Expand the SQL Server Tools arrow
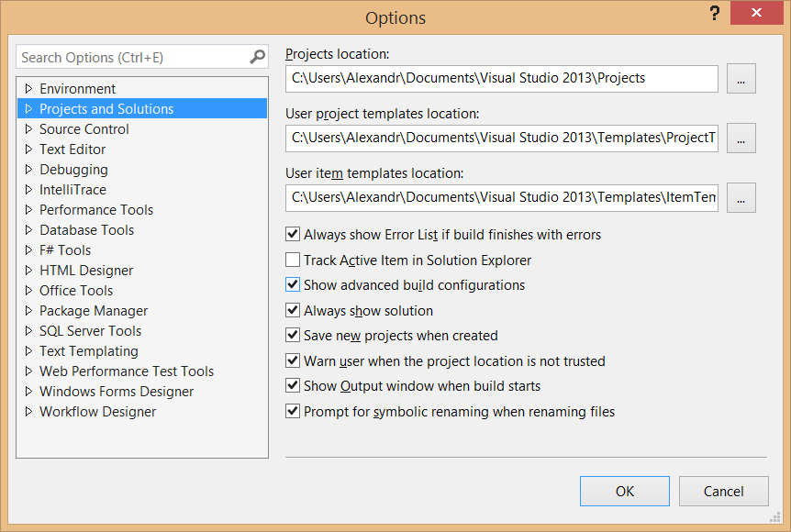The height and width of the screenshot is (532, 791). (x=28, y=330)
